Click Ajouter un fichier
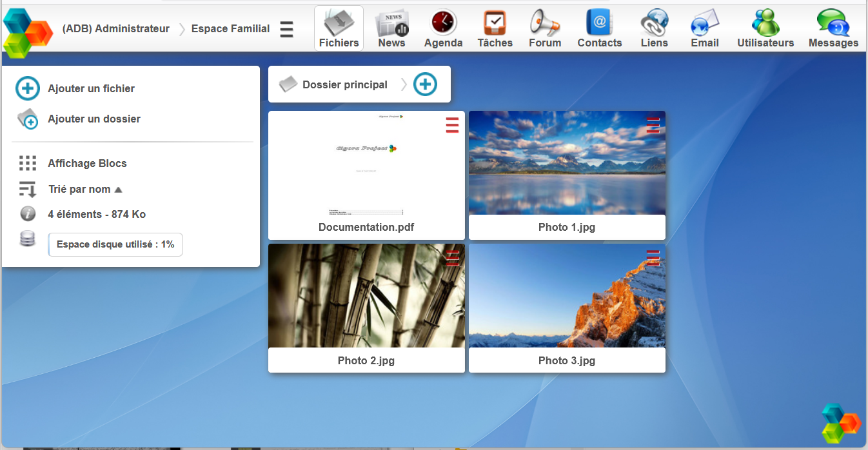The width and height of the screenshot is (868, 450). [91, 88]
